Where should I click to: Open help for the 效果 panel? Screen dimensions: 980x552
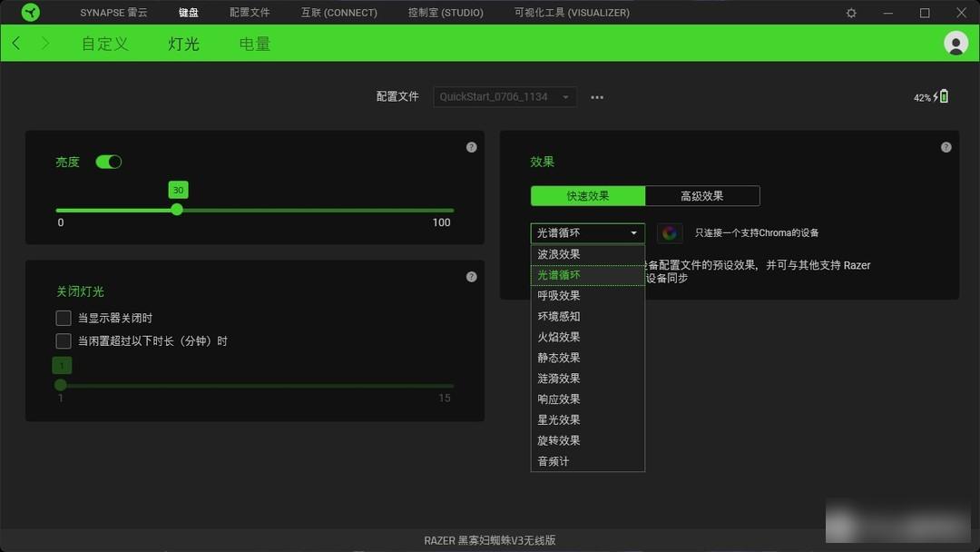pos(946,147)
